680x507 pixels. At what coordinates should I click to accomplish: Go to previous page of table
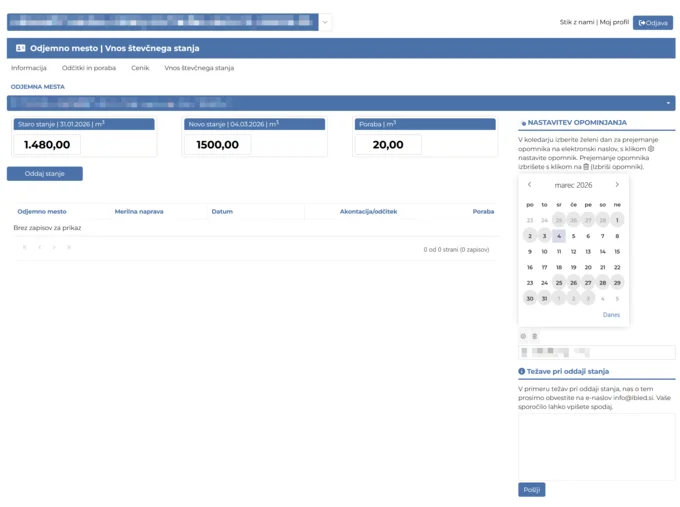40,248
